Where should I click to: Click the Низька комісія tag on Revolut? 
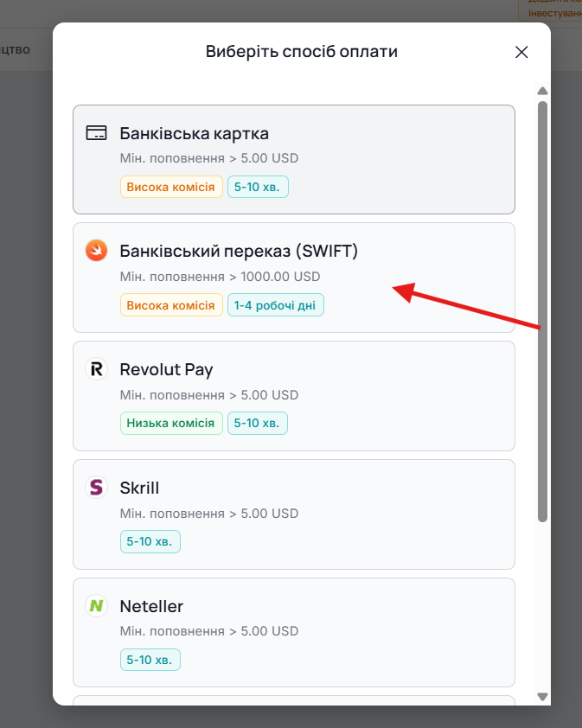(170, 423)
